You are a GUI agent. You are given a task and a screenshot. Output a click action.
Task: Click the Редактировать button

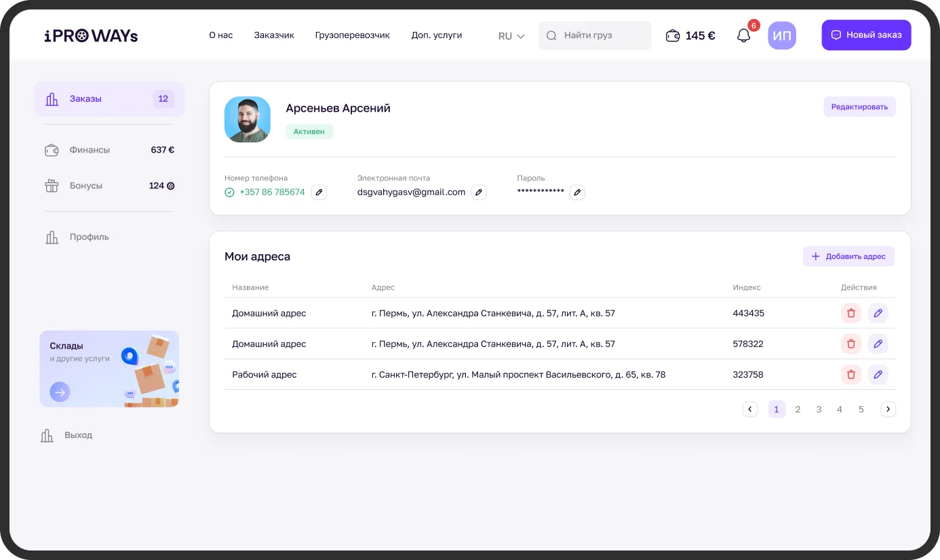(x=859, y=107)
